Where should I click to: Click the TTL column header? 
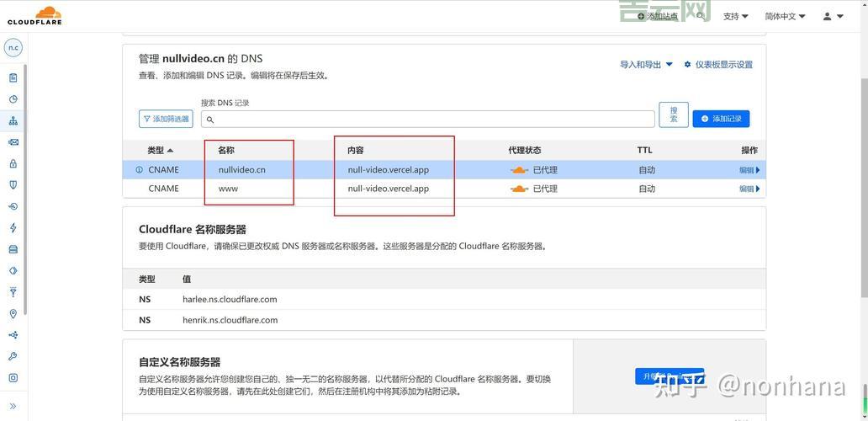point(644,150)
